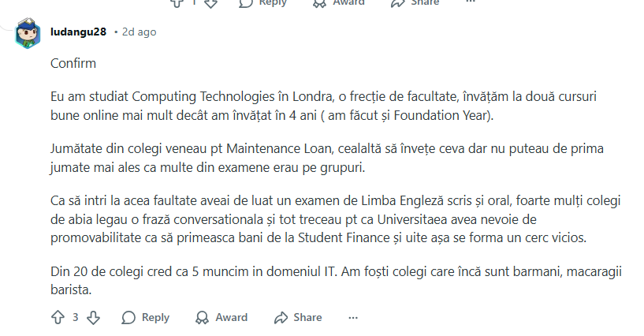Click the vote count '3'
Image resolution: width=644 pixels, height=336 pixels.
(x=76, y=317)
